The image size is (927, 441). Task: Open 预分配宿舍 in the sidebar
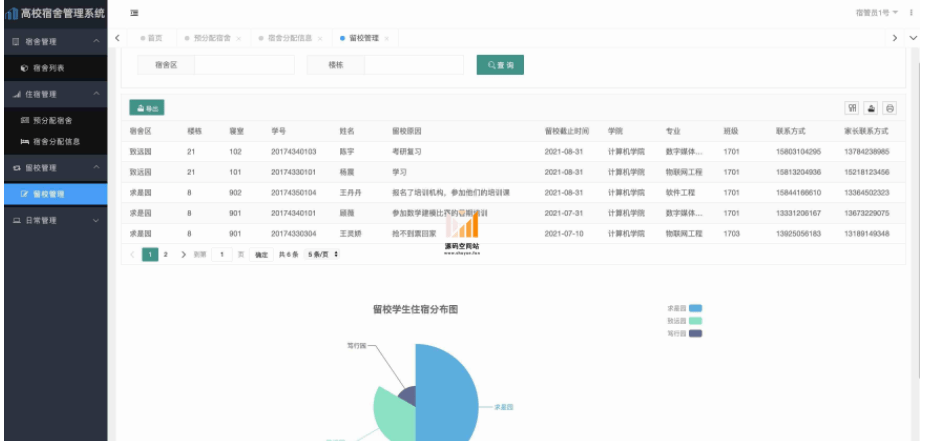pyautogui.click(x=56, y=121)
